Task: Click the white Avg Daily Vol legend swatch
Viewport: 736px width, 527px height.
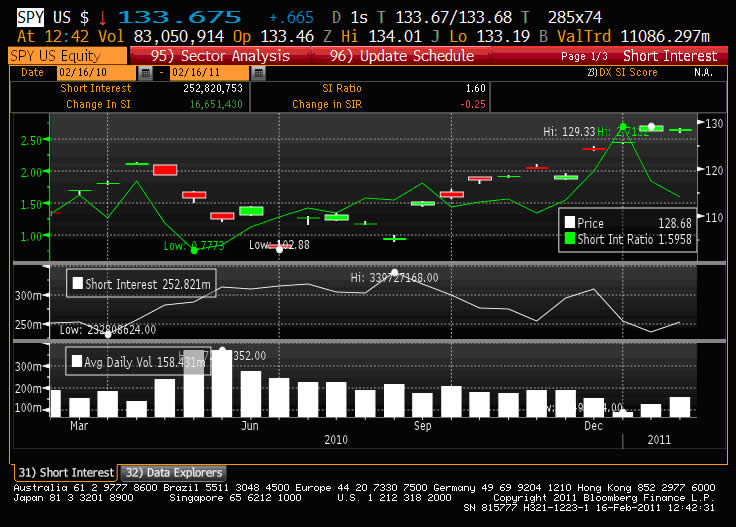Action: tap(77, 361)
